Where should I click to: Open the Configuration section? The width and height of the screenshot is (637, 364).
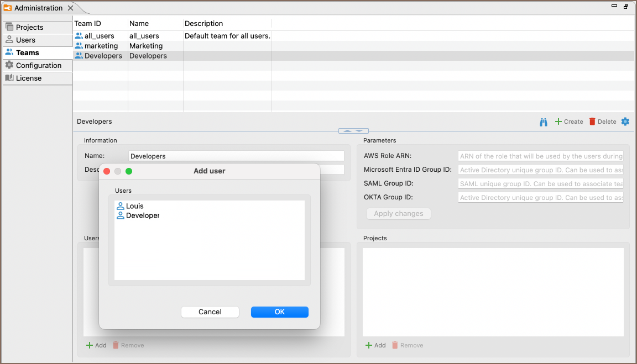[x=38, y=65]
